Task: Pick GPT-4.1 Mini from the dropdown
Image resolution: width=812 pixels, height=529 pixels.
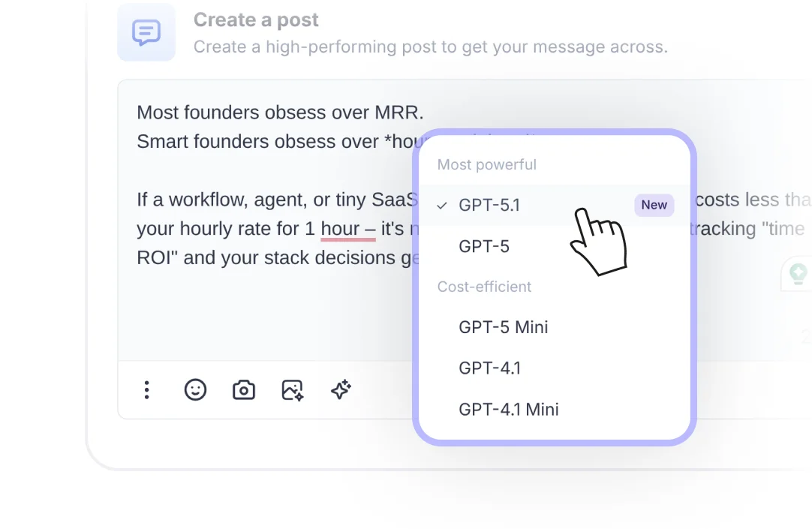Action: [509, 409]
